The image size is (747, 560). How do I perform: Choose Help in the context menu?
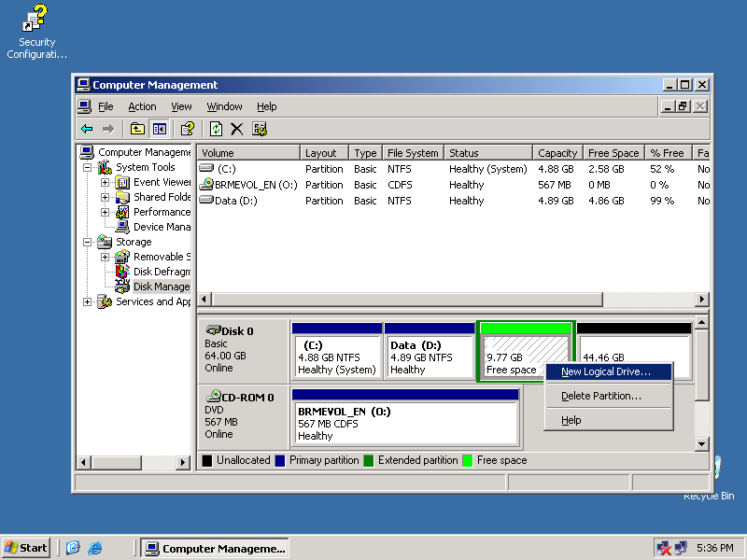click(x=609, y=421)
